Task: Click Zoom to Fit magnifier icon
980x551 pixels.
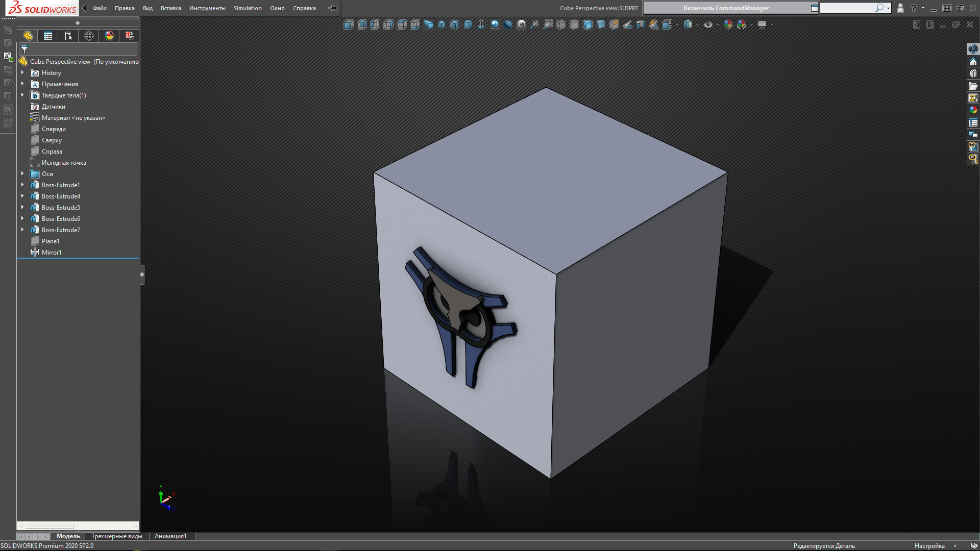Action: coord(534,24)
